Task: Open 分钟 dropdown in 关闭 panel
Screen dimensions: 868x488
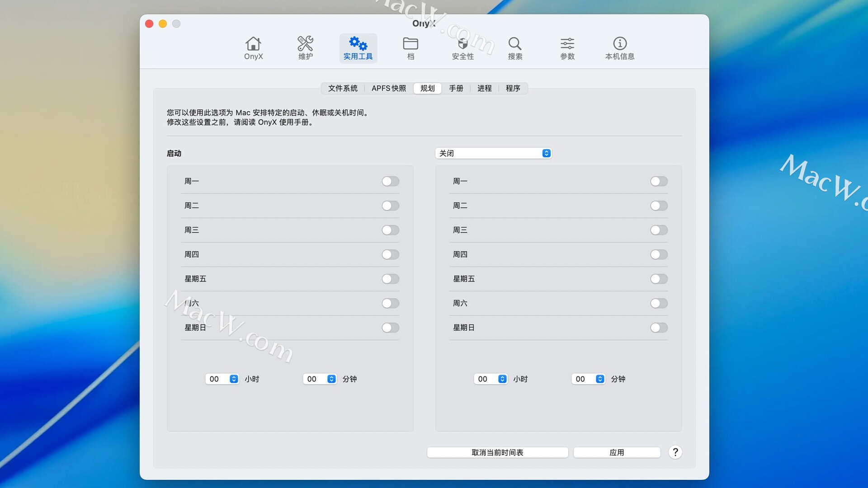Action: pyautogui.click(x=589, y=379)
